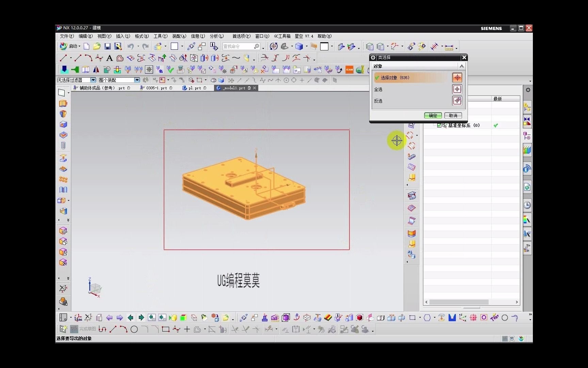Screen dimensions: 588x368
Task: Select the rectangle sketch tool
Action: 166,329
